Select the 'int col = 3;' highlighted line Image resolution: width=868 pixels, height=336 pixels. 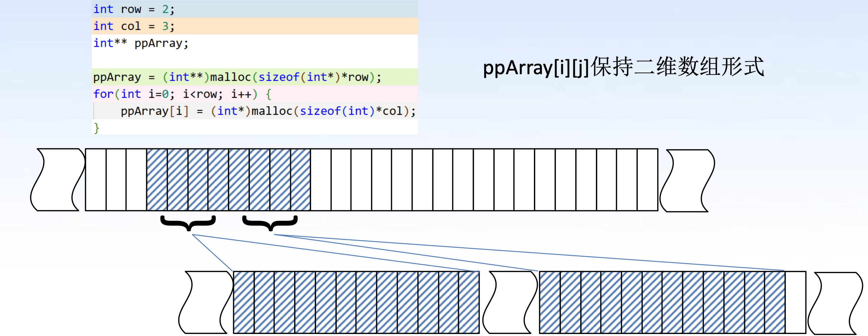coord(134,26)
